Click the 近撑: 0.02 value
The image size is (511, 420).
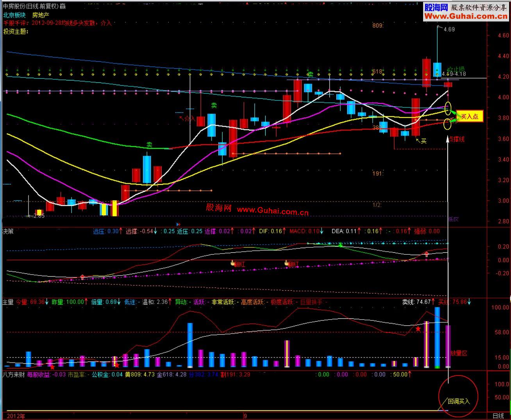pyautogui.click(x=217, y=231)
